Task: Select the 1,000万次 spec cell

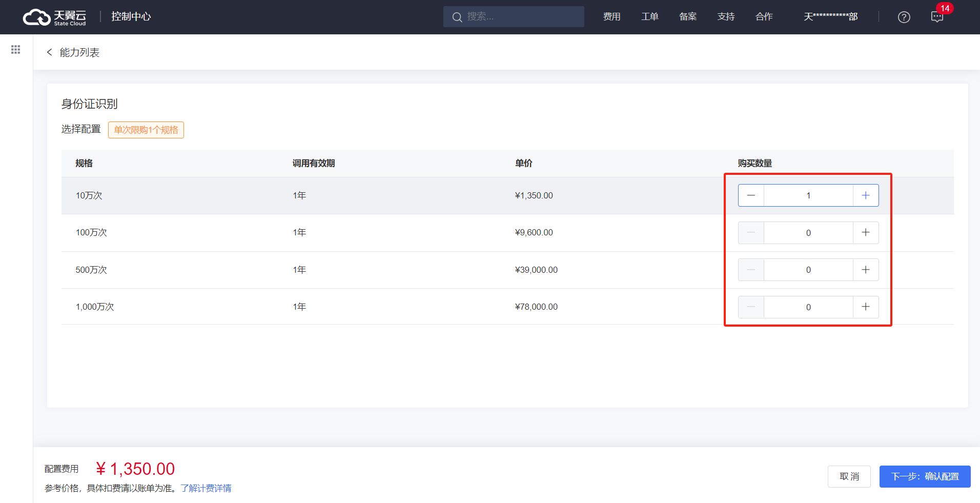Action: pyautogui.click(x=95, y=307)
